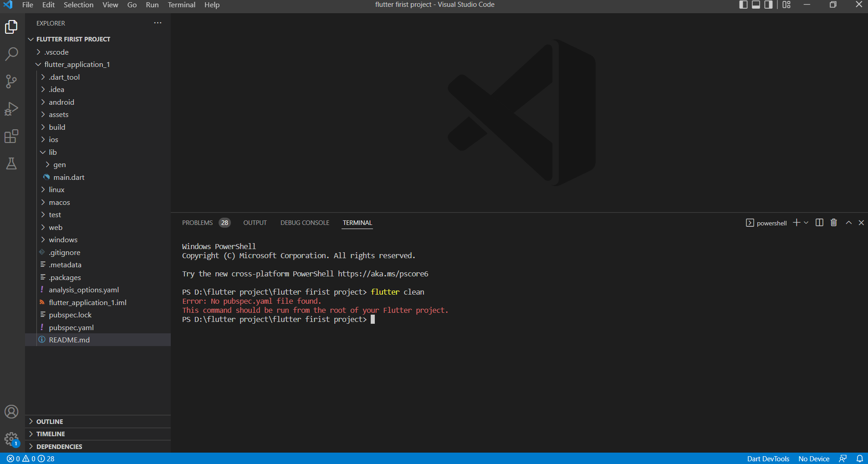Open Dart DevTools from status bar
The image size is (868, 464).
click(x=768, y=459)
